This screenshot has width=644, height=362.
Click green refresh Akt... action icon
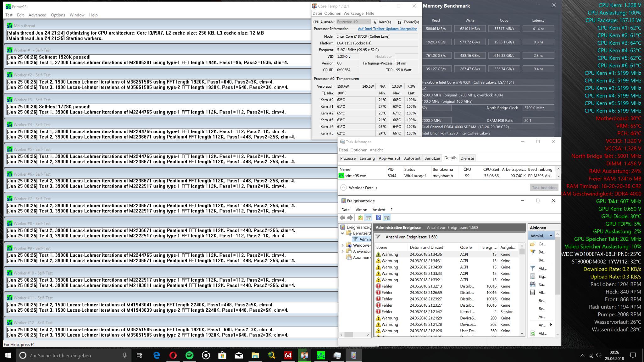[533, 333]
